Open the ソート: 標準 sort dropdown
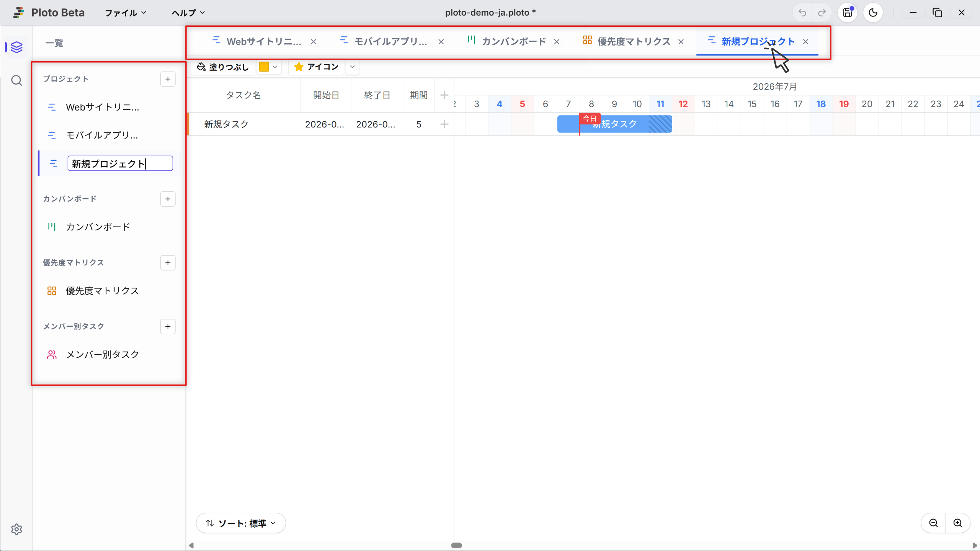 click(x=241, y=523)
